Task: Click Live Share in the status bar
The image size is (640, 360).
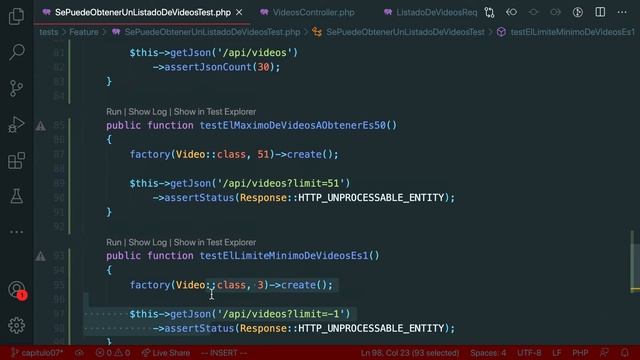Action: pyautogui.click(x=166, y=353)
